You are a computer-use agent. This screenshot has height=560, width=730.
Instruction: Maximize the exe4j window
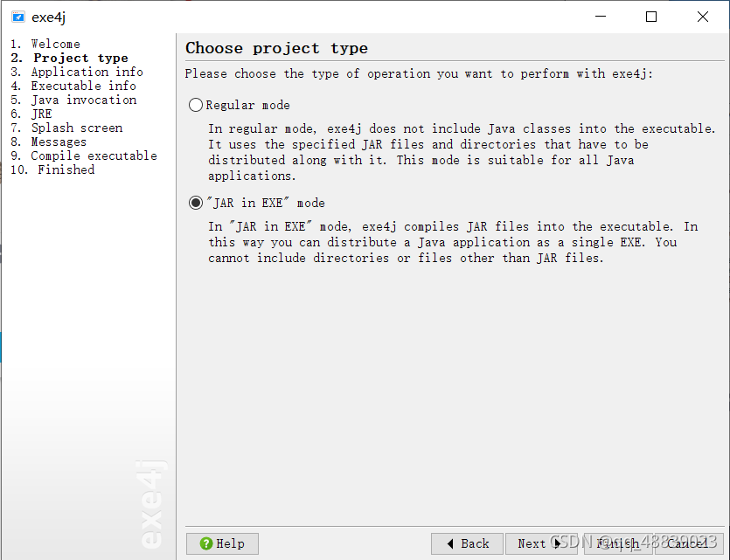tap(651, 17)
